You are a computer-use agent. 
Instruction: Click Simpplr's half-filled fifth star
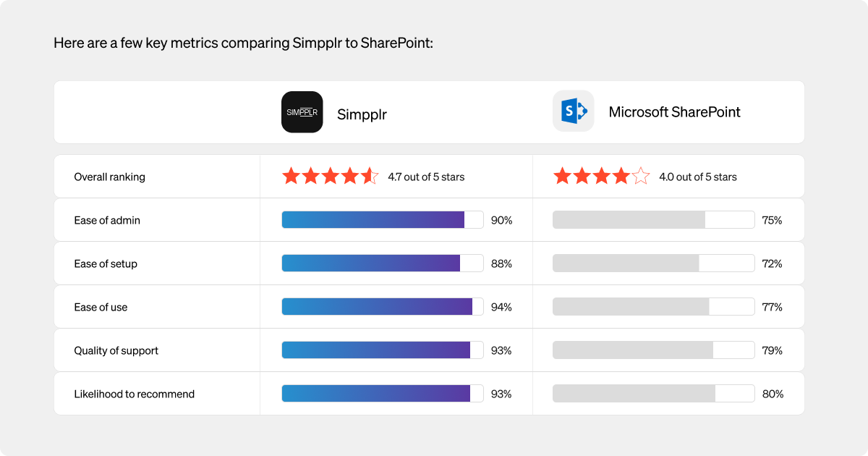coord(370,176)
